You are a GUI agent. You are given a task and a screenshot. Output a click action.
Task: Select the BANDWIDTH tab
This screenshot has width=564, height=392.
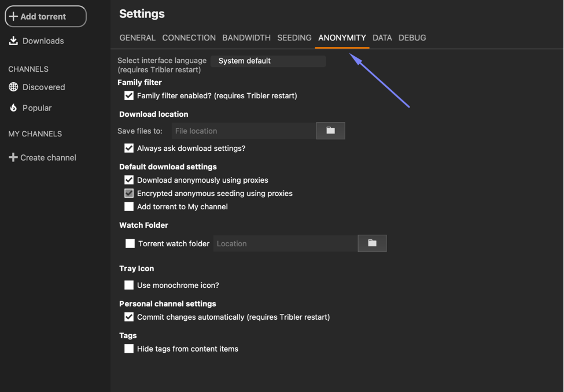pos(246,38)
